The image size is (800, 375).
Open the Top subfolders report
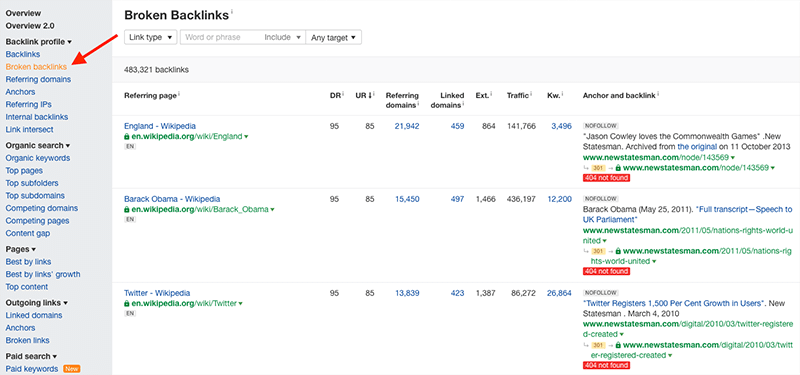(32, 183)
